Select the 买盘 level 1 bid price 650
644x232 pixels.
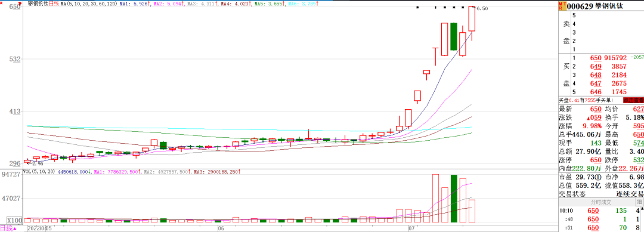596,58
